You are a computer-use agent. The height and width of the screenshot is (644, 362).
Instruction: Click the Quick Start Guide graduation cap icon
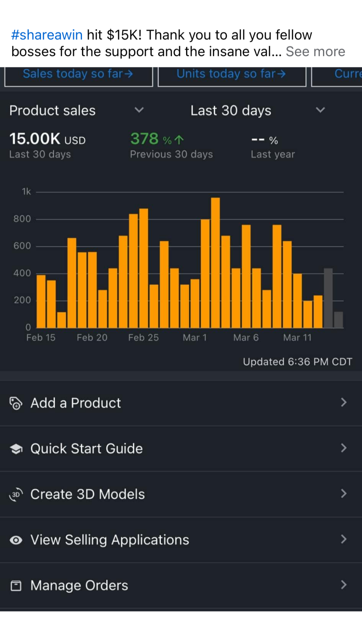click(16, 449)
